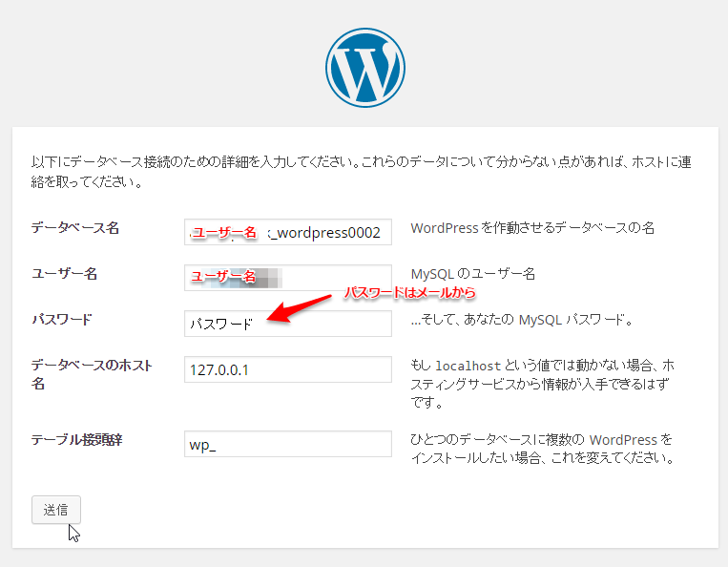Focus the table prefix field containing wp_

coord(287,444)
